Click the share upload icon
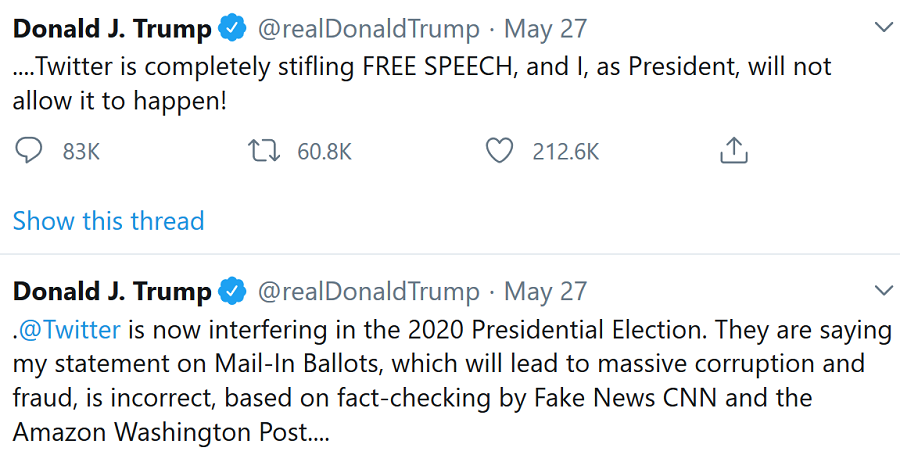900x462 pixels. [734, 151]
